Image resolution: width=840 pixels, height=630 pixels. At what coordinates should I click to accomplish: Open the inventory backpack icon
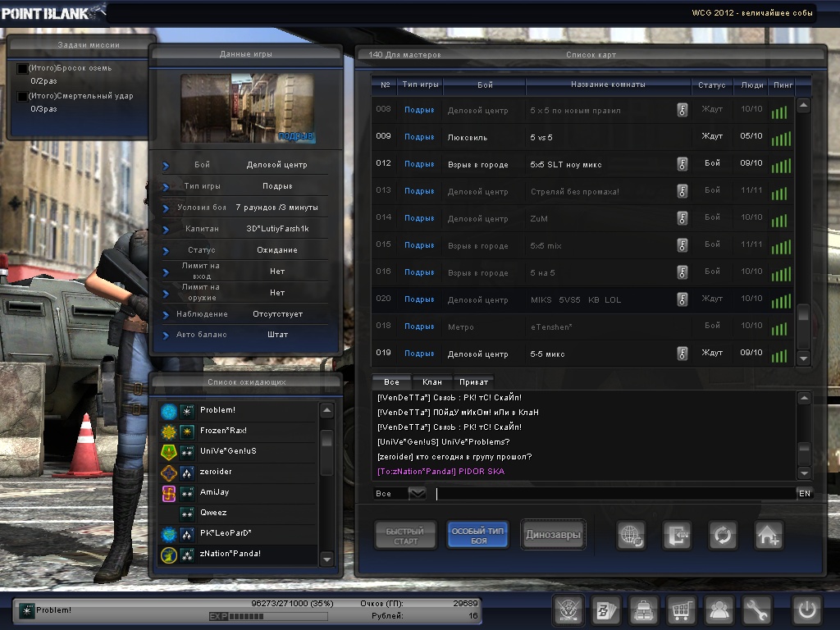pos(642,610)
